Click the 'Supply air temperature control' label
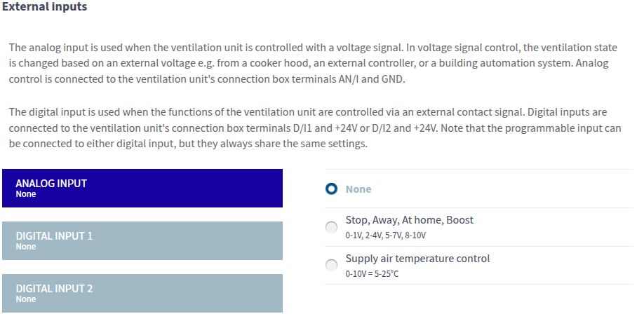Viewport: 644px width, 321px height. [417, 259]
